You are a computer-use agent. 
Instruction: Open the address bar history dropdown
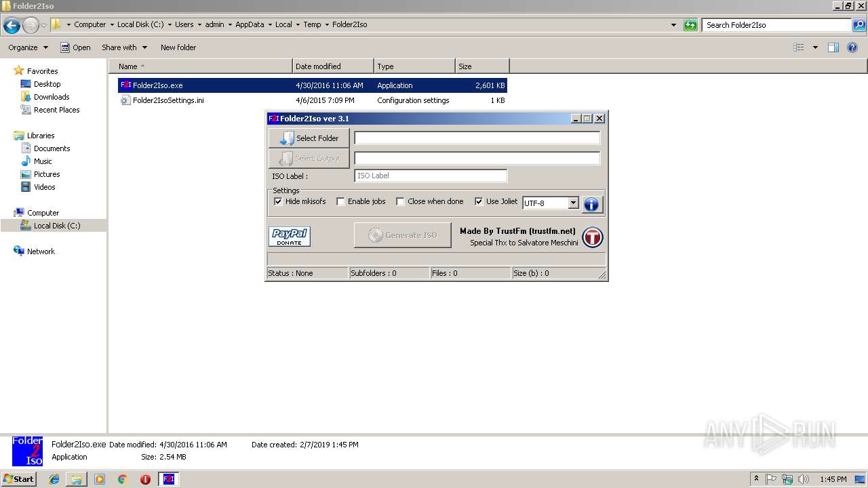tap(673, 25)
